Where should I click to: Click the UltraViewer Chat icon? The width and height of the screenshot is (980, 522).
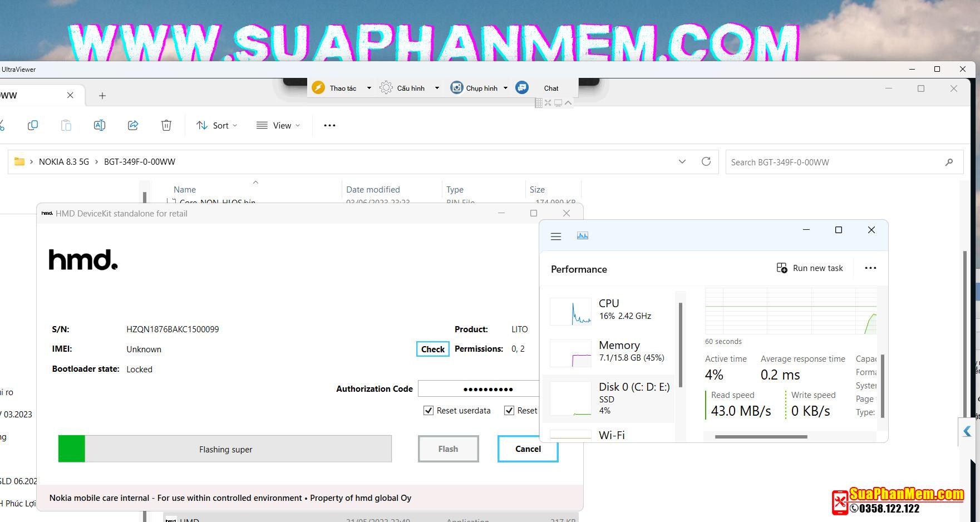[x=522, y=88]
